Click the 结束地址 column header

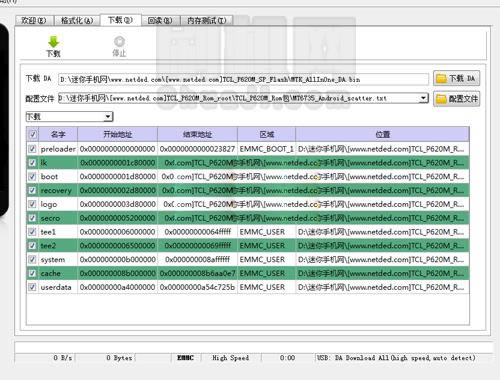click(197, 134)
